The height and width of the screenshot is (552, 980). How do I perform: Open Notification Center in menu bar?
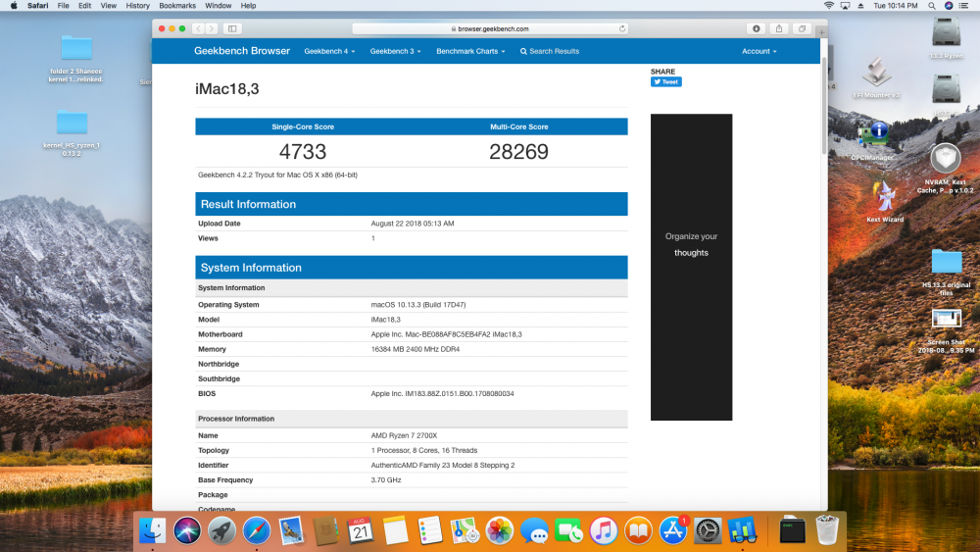click(963, 6)
